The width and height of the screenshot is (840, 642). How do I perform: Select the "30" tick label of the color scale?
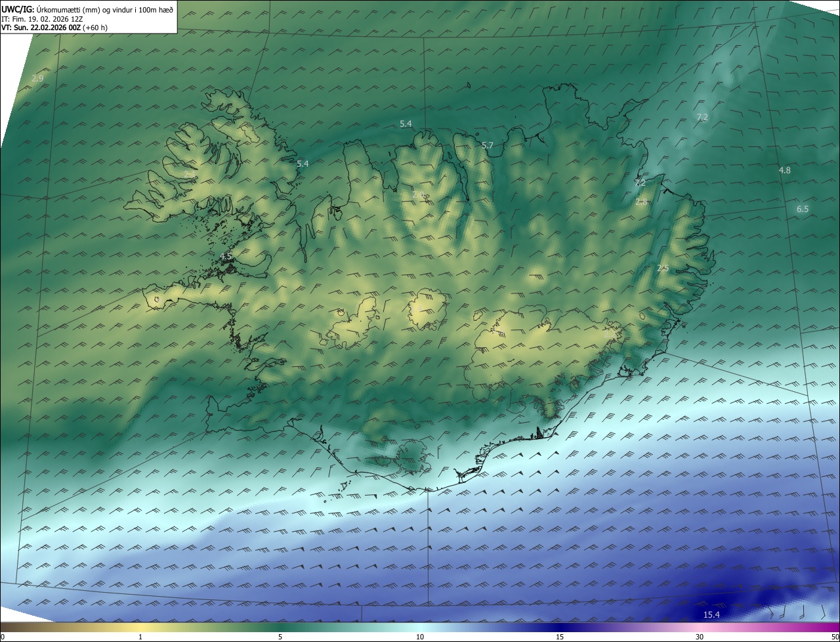click(x=700, y=637)
